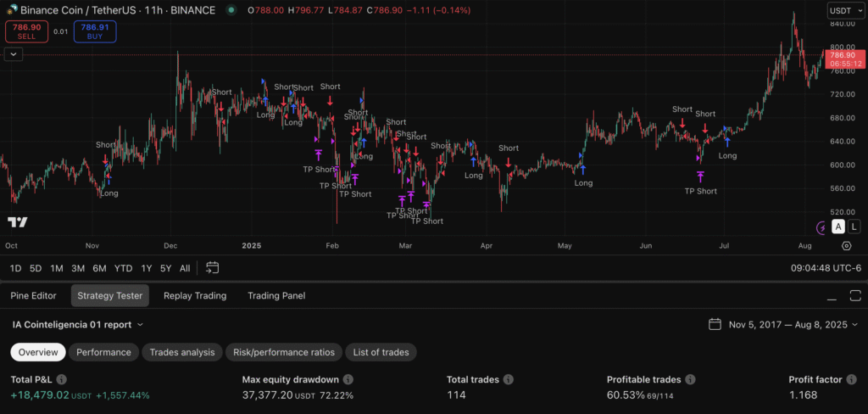This screenshot has height=414, width=868.
Task: Expand the IA Cointeligencia 01 report dropdown
Action: point(77,324)
